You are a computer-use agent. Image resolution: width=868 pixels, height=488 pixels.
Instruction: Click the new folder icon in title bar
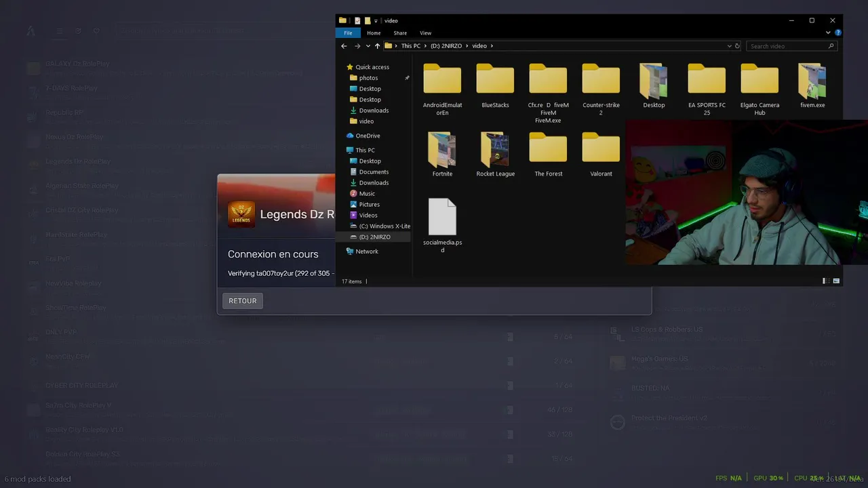coord(368,20)
